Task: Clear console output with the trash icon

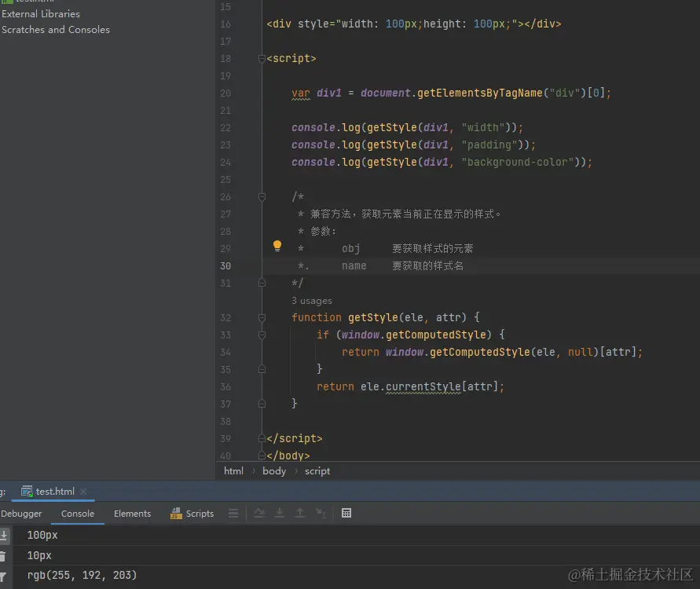Action: pos(3,556)
